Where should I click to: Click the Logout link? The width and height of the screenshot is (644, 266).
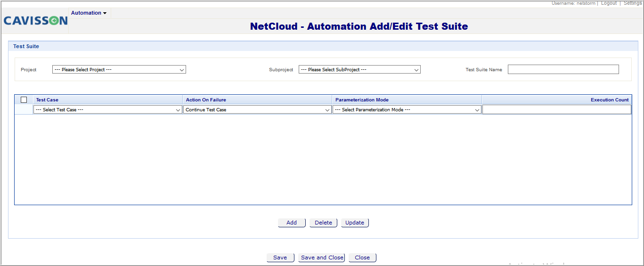(609, 3)
